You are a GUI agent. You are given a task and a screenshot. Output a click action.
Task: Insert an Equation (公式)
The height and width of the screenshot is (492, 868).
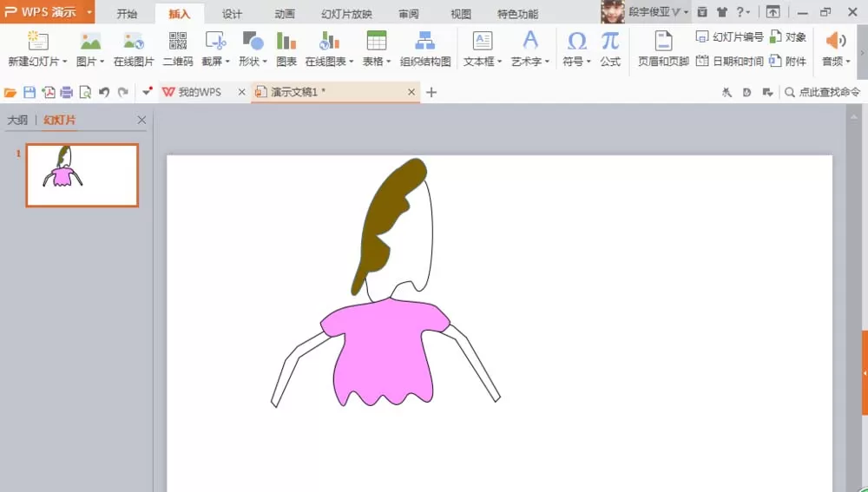coord(610,41)
